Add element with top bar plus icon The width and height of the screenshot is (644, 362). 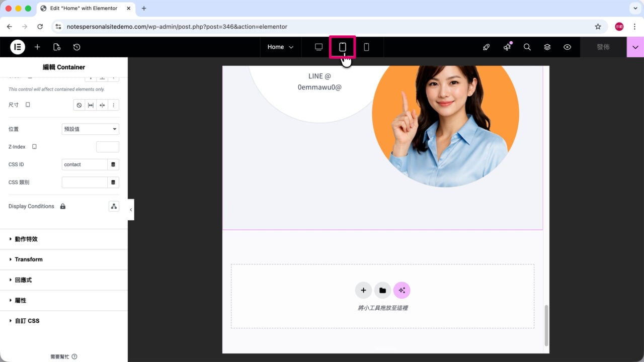coord(37,47)
